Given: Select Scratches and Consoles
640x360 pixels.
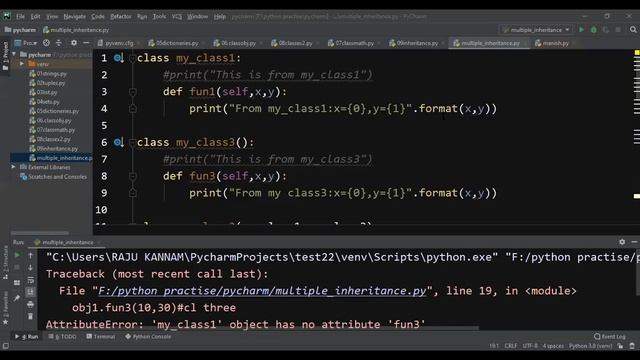Looking at the screenshot, I should click(x=57, y=177).
